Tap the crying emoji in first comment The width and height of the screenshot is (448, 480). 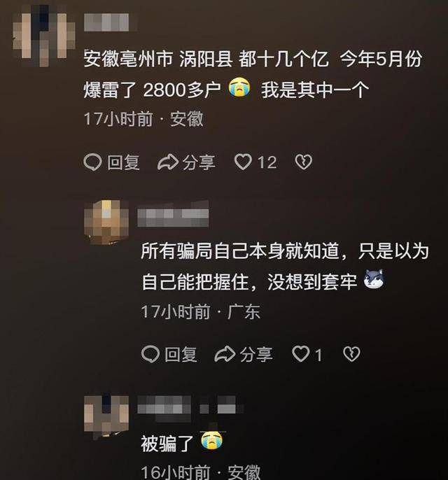(239, 87)
